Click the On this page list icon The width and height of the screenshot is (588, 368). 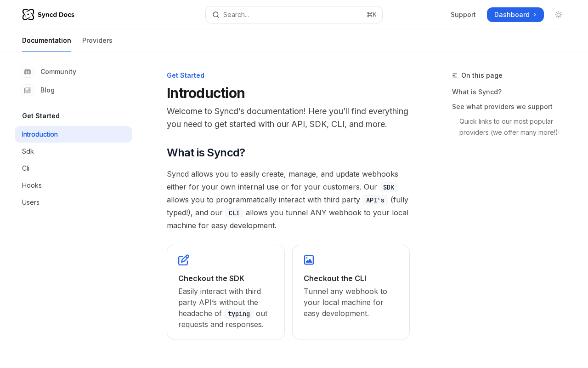pyautogui.click(x=455, y=75)
